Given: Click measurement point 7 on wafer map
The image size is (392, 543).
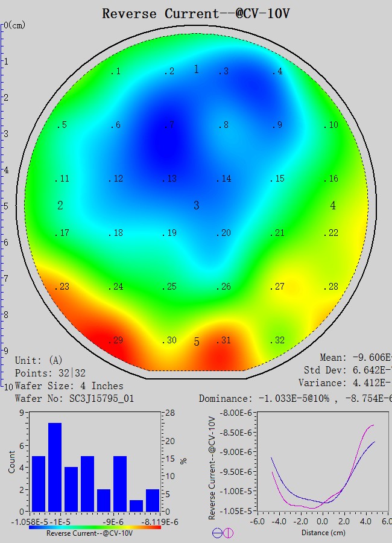Looking at the screenshot, I should pos(169,125).
